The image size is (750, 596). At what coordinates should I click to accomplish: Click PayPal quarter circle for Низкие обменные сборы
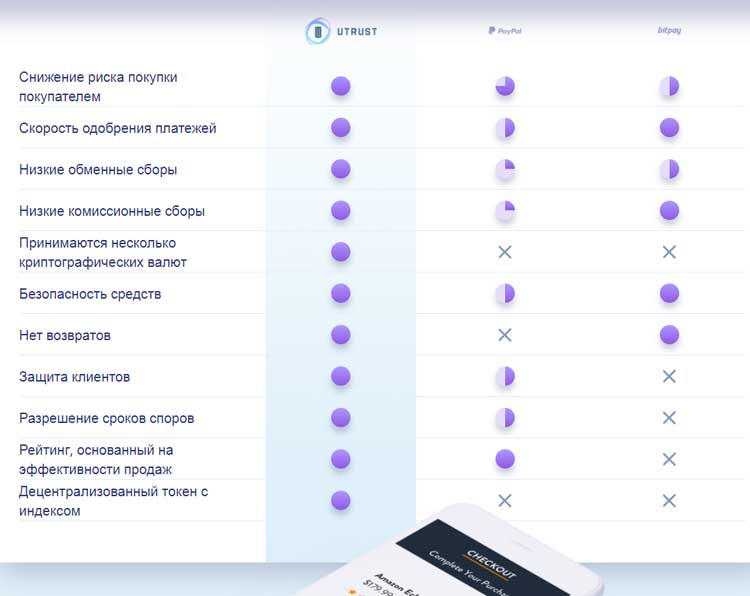click(x=505, y=169)
